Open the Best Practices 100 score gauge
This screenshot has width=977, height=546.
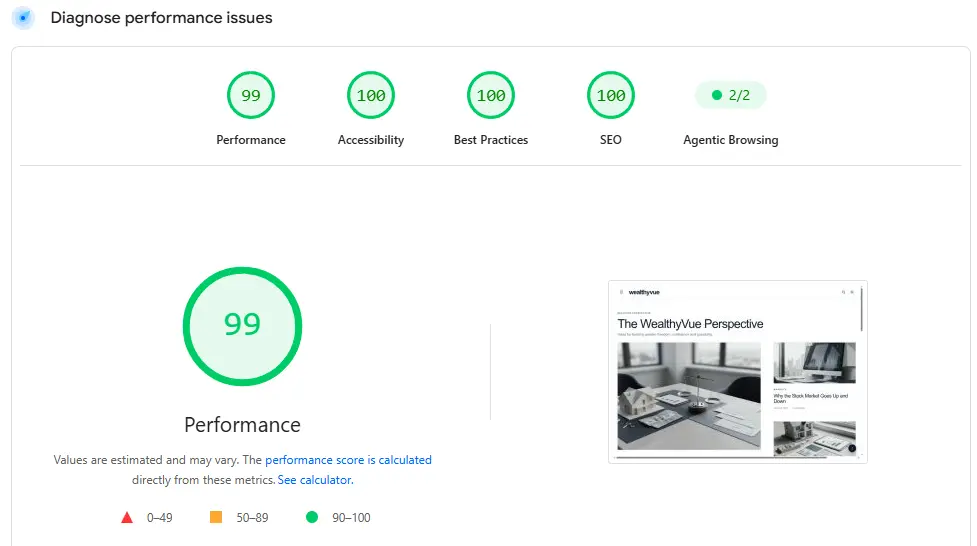[491, 95]
